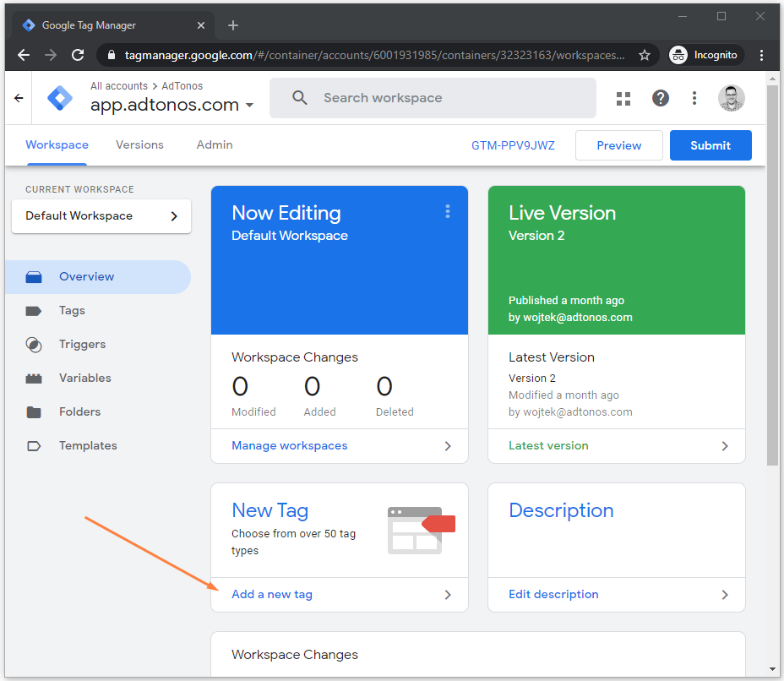Click the Folders folder icon
Viewport: 784px width, 681px height.
pyautogui.click(x=34, y=412)
